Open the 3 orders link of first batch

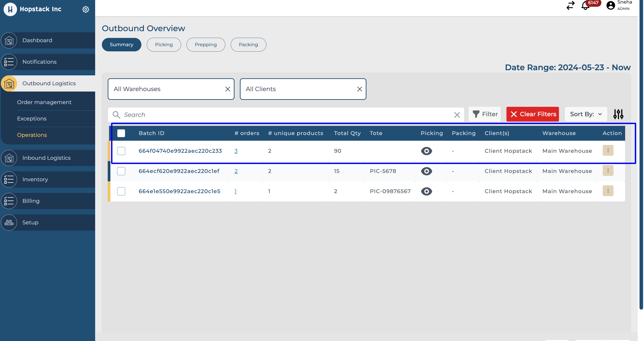point(236,151)
